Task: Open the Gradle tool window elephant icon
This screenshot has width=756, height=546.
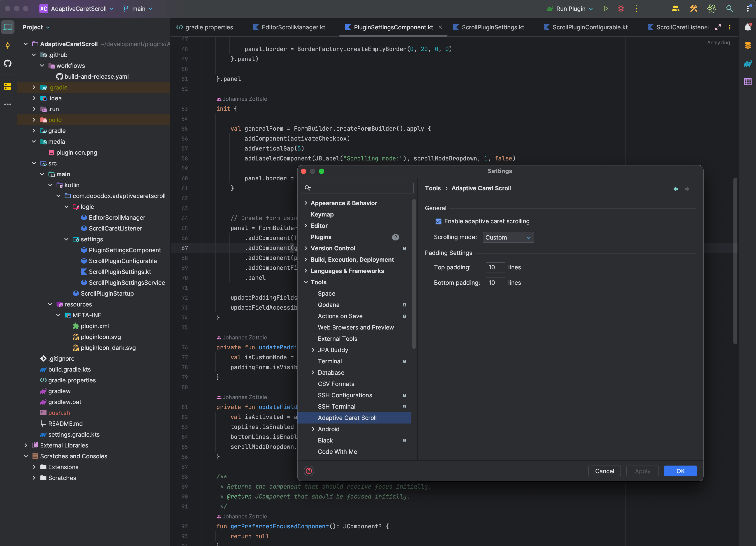Action: pyautogui.click(x=748, y=63)
